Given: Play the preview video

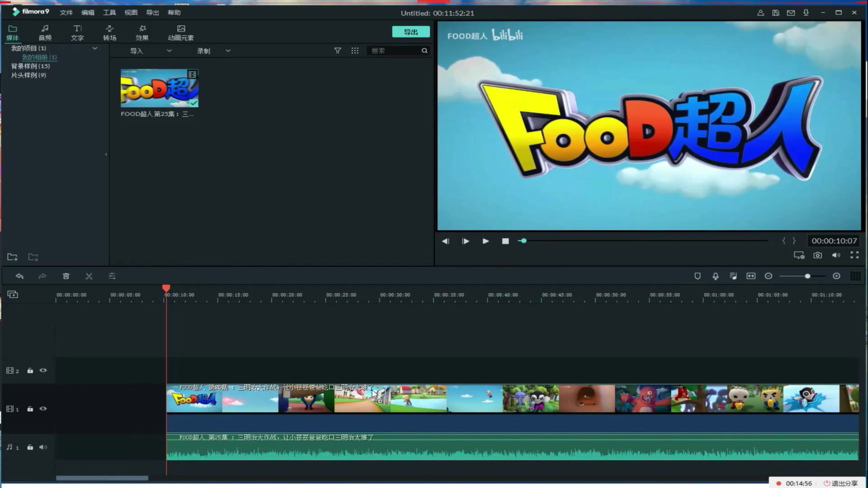Looking at the screenshot, I should pyautogui.click(x=486, y=241).
